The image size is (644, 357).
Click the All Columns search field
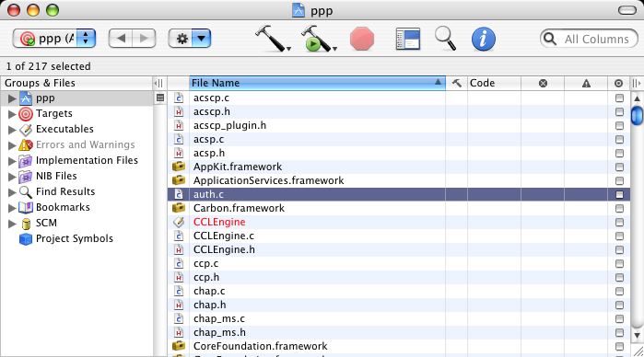[589, 39]
